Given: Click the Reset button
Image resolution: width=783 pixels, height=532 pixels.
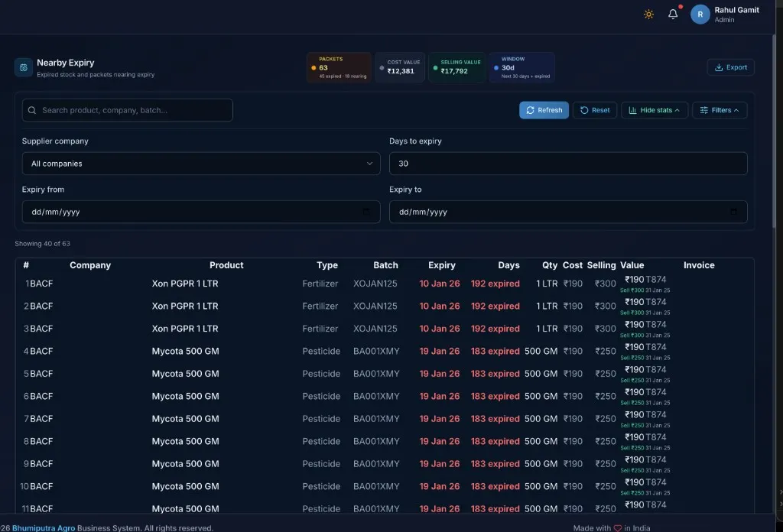Looking at the screenshot, I should (595, 110).
